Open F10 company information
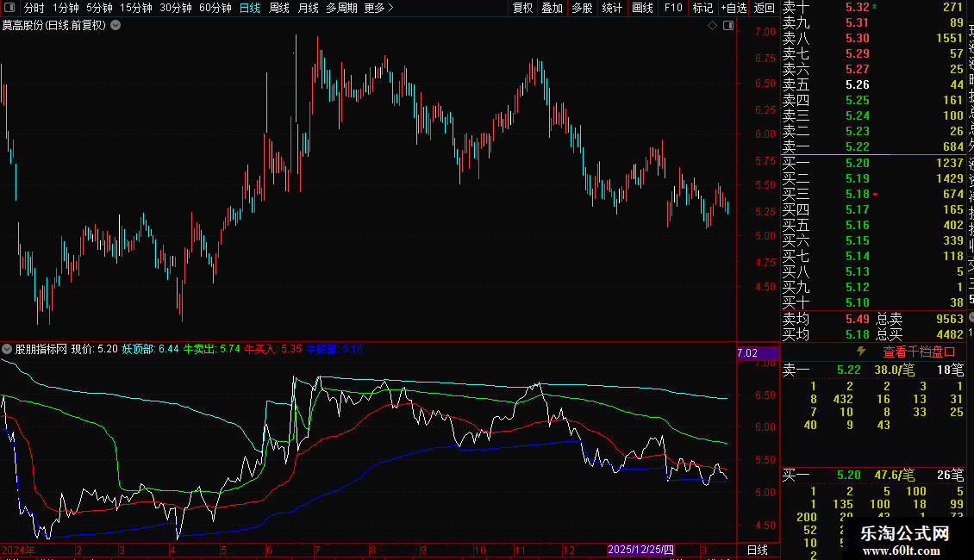The height and width of the screenshot is (560, 974). point(672,8)
